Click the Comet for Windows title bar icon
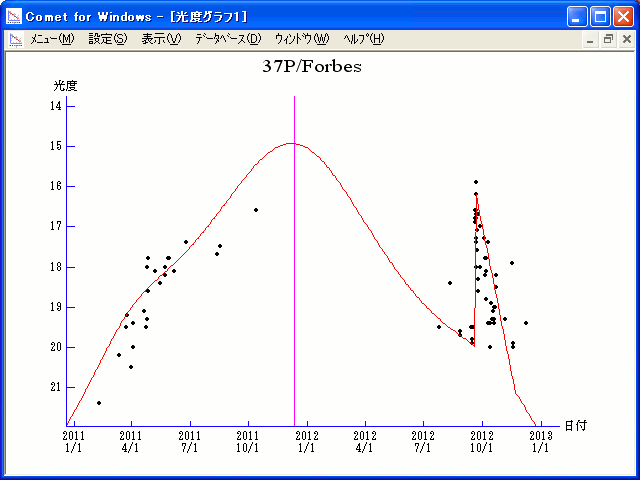 pyautogui.click(x=14, y=16)
